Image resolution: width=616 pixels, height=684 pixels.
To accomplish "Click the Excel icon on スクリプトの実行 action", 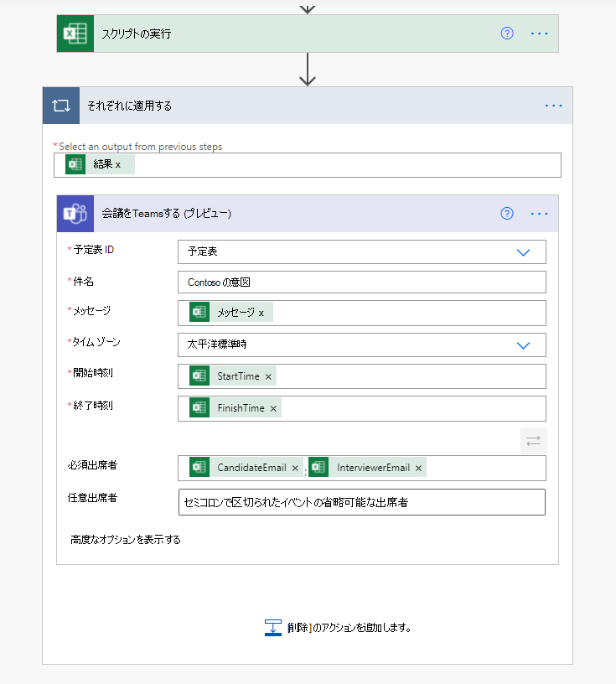I will tap(75, 34).
